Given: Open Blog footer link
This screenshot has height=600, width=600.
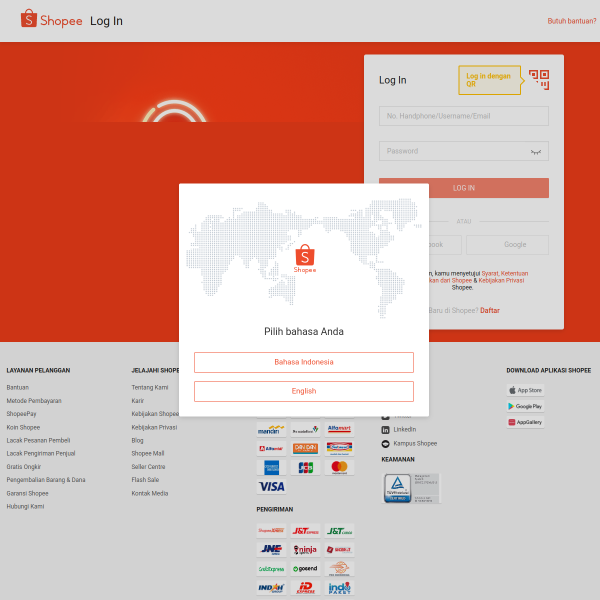Looking at the screenshot, I should pyautogui.click(x=137, y=440).
